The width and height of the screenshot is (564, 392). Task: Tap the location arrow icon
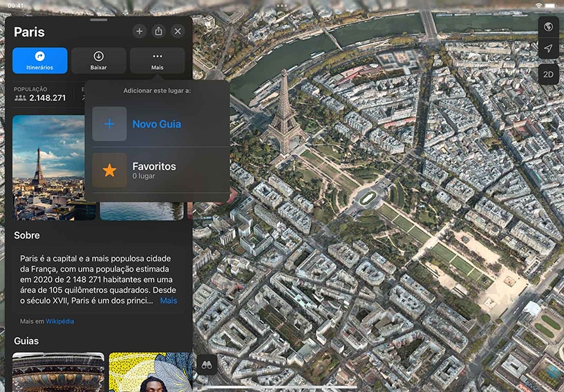click(x=548, y=48)
